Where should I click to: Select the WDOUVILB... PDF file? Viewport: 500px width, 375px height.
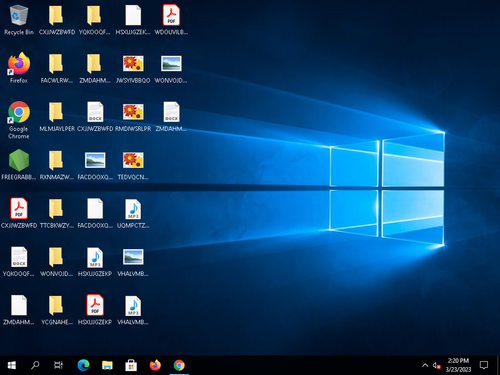171,20
